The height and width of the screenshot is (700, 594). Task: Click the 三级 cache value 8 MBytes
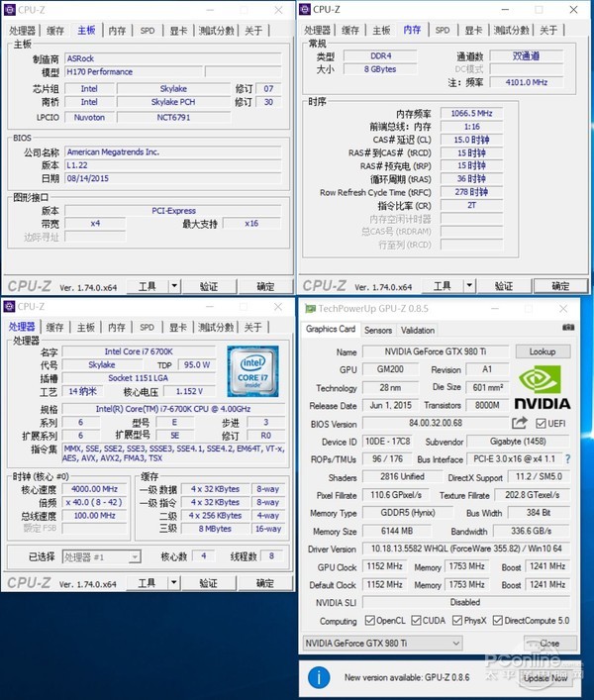click(215, 529)
